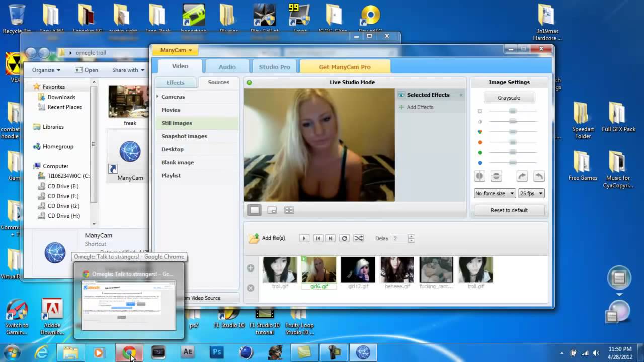Viewport: 644px width, 362px height.
Task: Open the ManyCam main menu dropdown
Action: tap(176, 50)
